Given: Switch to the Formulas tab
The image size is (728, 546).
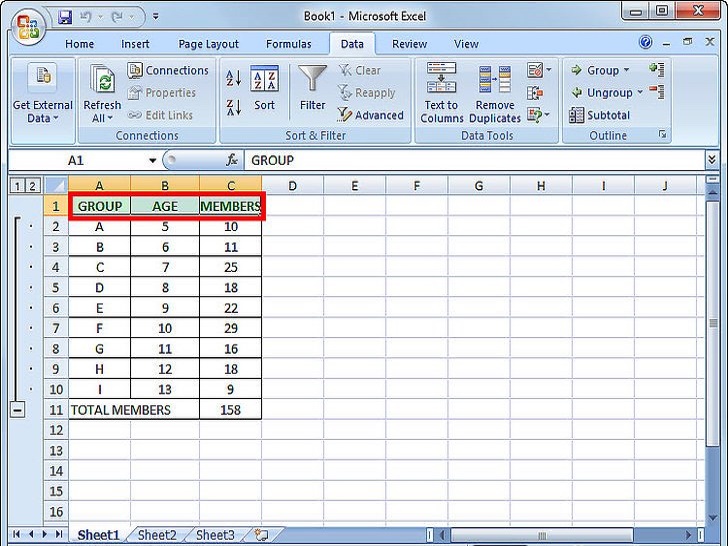Looking at the screenshot, I should coord(288,44).
